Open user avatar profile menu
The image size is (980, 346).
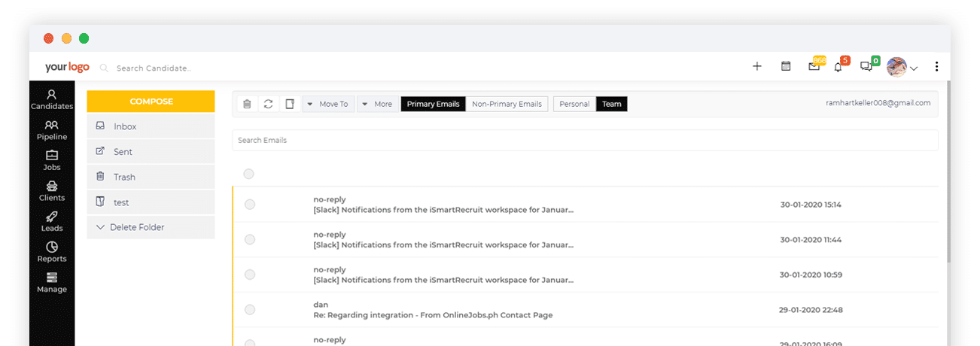point(902,67)
